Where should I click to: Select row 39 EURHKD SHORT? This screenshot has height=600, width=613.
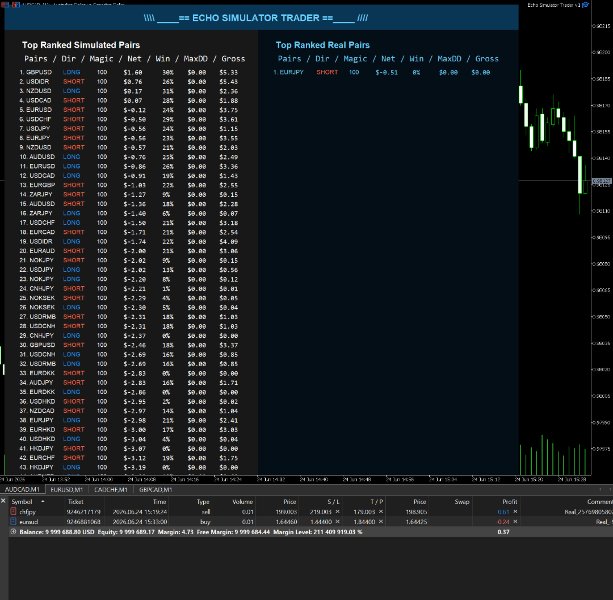(x=129, y=430)
